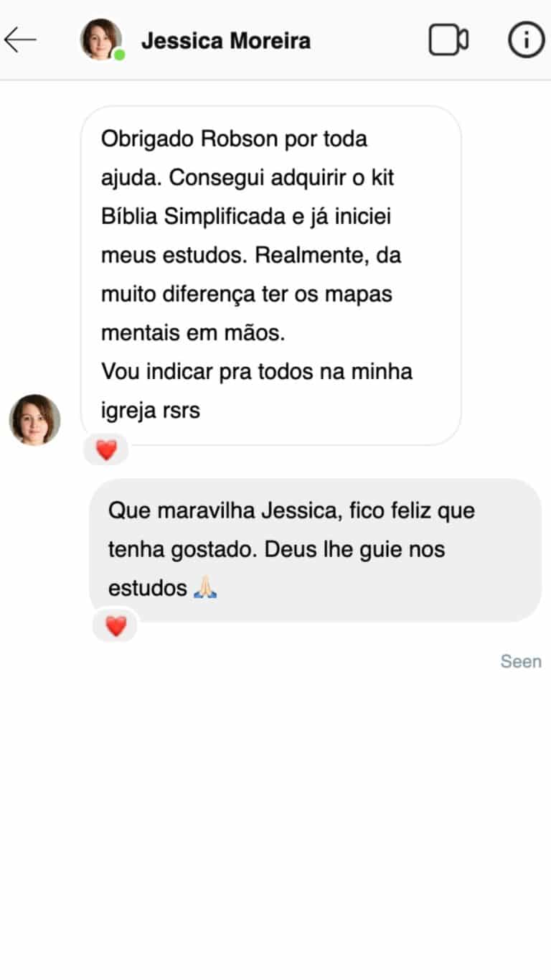The height and width of the screenshot is (980, 551).
Task: Tap the heart reaction under the reply message
Action: tap(116, 627)
